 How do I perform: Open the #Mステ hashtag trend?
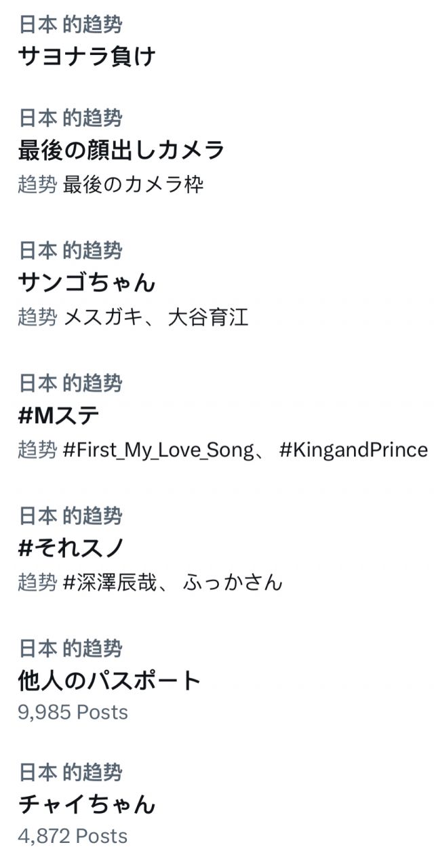[59, 415]
